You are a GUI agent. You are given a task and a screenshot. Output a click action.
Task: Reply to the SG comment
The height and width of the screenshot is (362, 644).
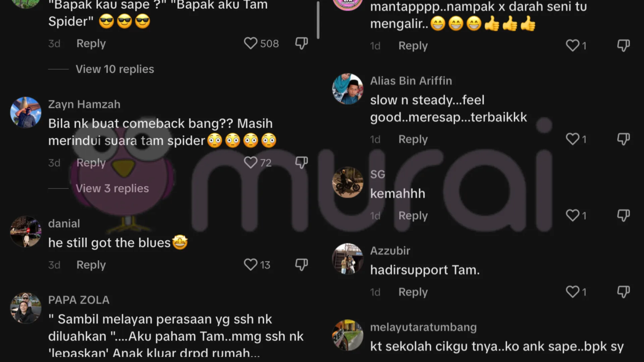point(413,216)
